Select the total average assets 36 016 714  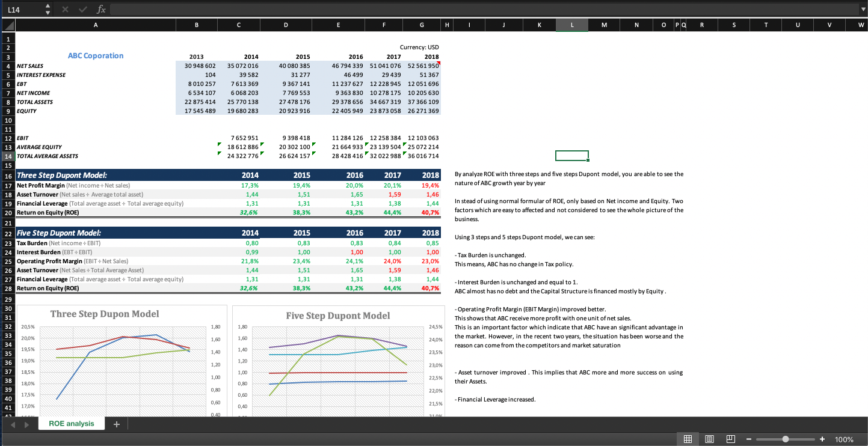pos(423,156)
